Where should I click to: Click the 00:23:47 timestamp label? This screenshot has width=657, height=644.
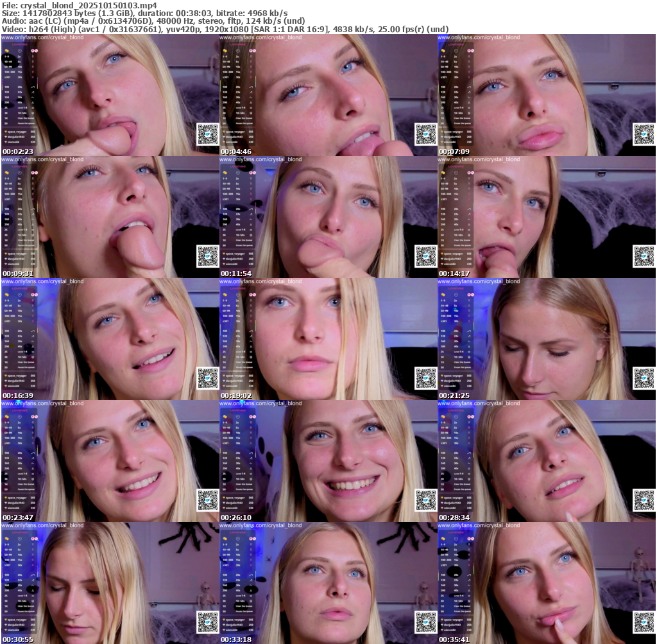[x=16, y=518]
